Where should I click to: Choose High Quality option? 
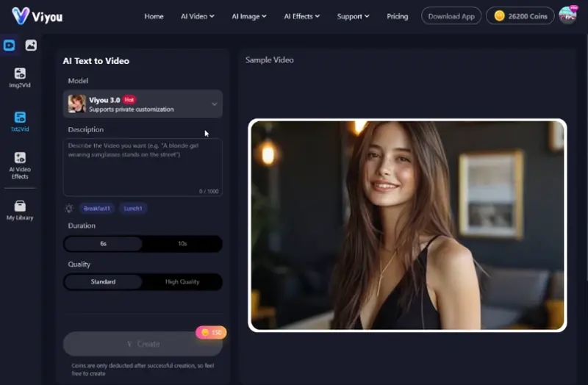pyautogui.click(x=182, y=281)
